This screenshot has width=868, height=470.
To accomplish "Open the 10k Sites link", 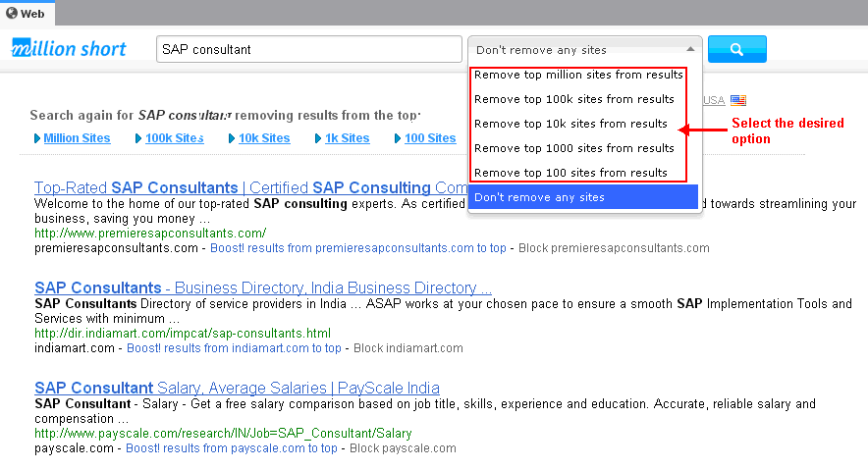I will click(264, 138).
